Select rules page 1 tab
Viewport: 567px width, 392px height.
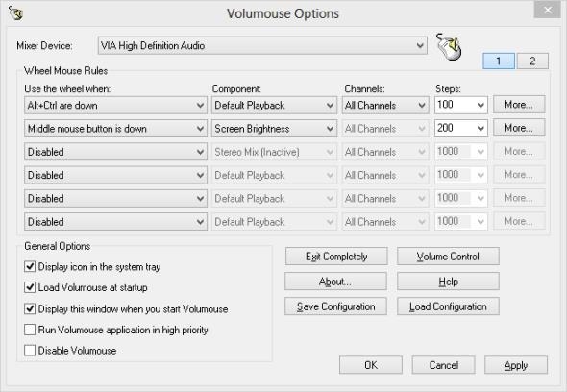click(499, 61)
